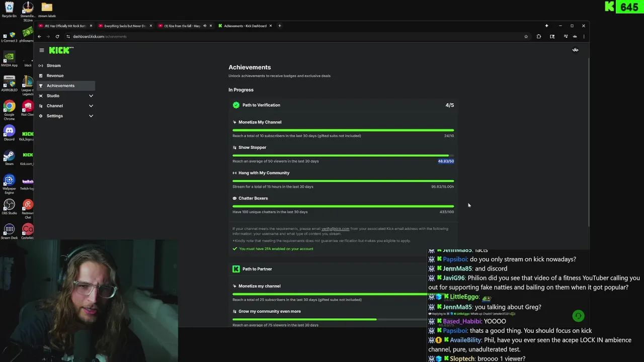Launch Google Chrome desktop shortcut

click(x=9, y=110)
